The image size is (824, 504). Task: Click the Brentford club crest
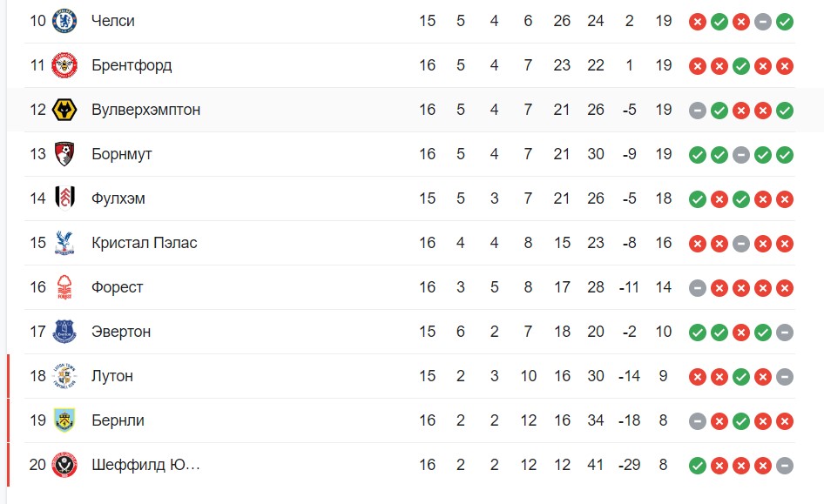(x=64, y=65)
